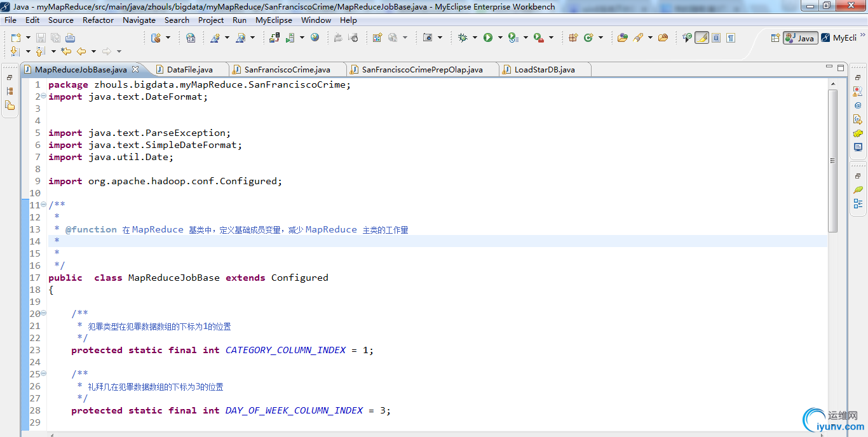Image resolution: width=868 pixels, height=437 pixels.
Task: Toggle Block Selection Mode button
Action: (x=716, y=38)
